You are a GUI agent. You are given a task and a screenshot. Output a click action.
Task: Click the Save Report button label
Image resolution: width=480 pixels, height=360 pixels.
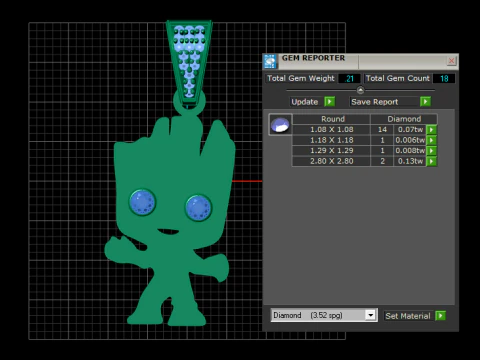[375, 102]
